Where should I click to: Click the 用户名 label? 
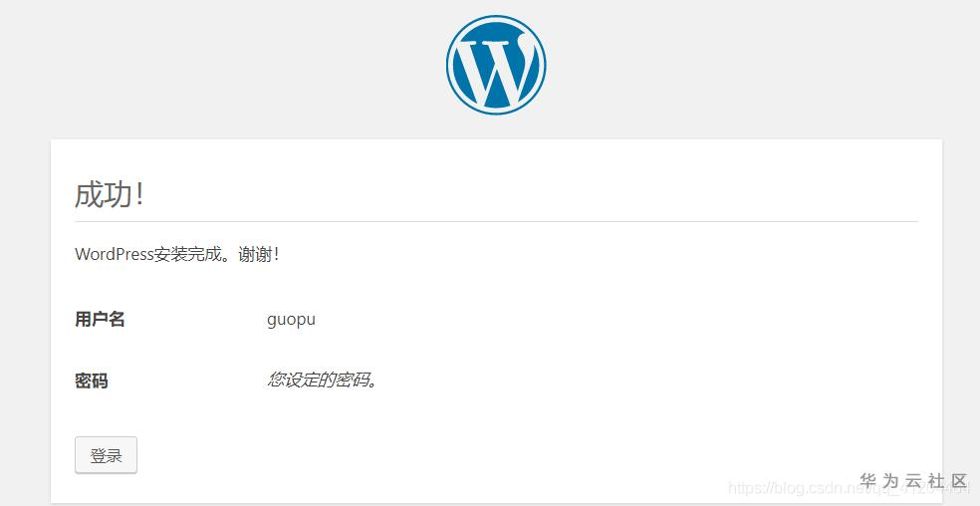pos(100,320)
